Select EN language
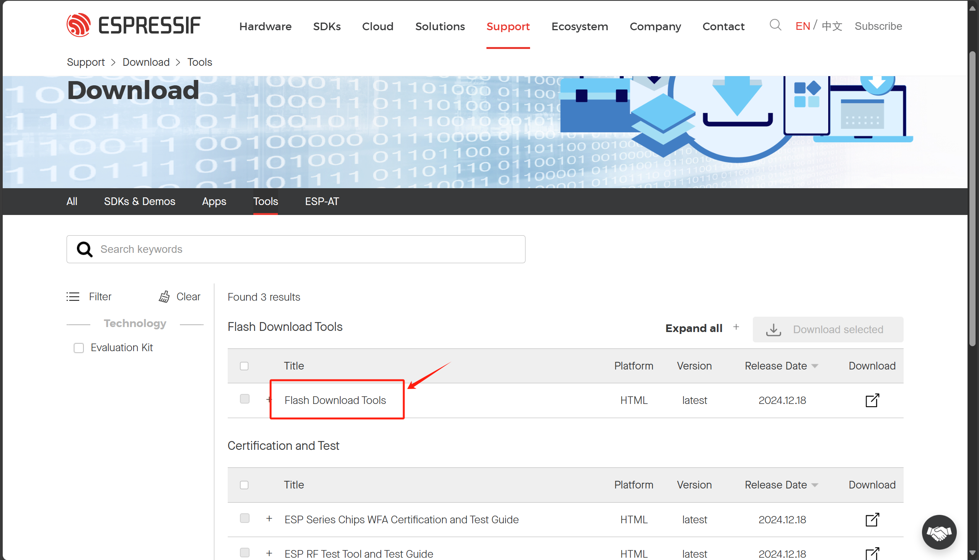 pos(802,26)
